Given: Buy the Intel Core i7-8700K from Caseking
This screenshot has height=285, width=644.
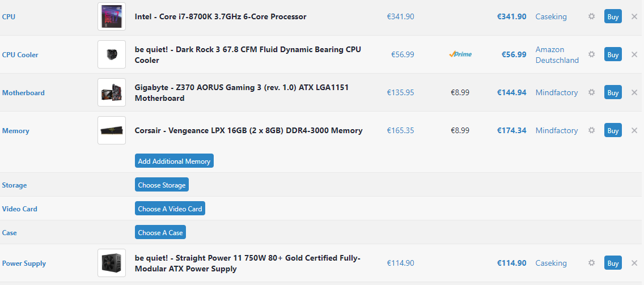Looking at the screenshot, I should (x=613, y=17).
